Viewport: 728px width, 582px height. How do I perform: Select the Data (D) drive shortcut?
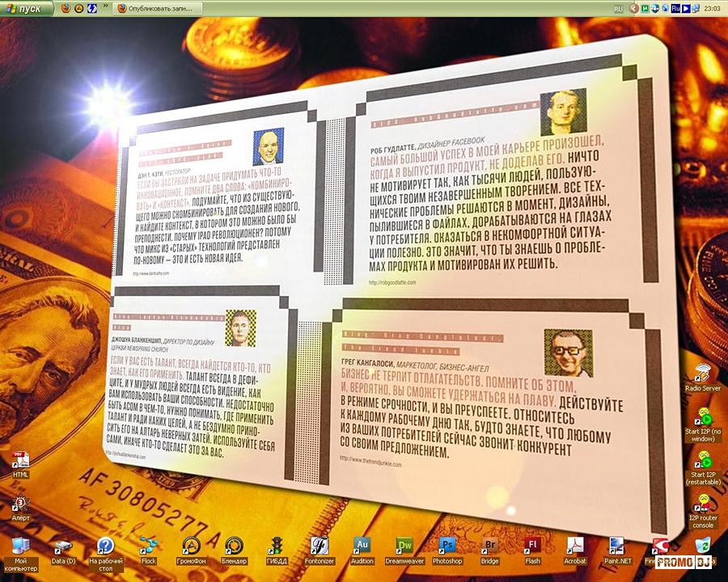click(63, 552)
